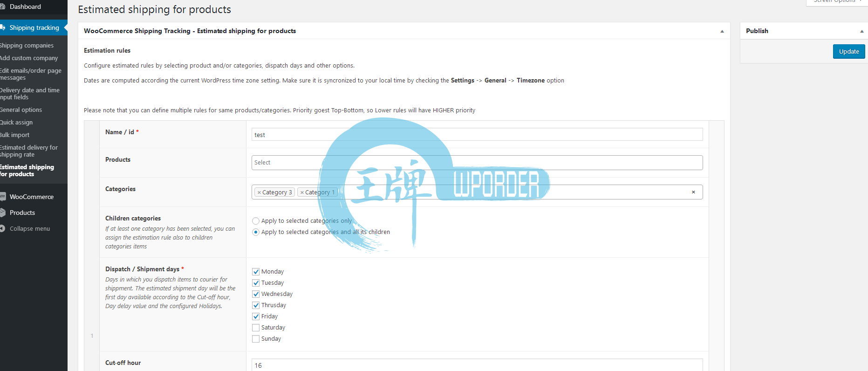Open Add custom company

pos(29,58)
